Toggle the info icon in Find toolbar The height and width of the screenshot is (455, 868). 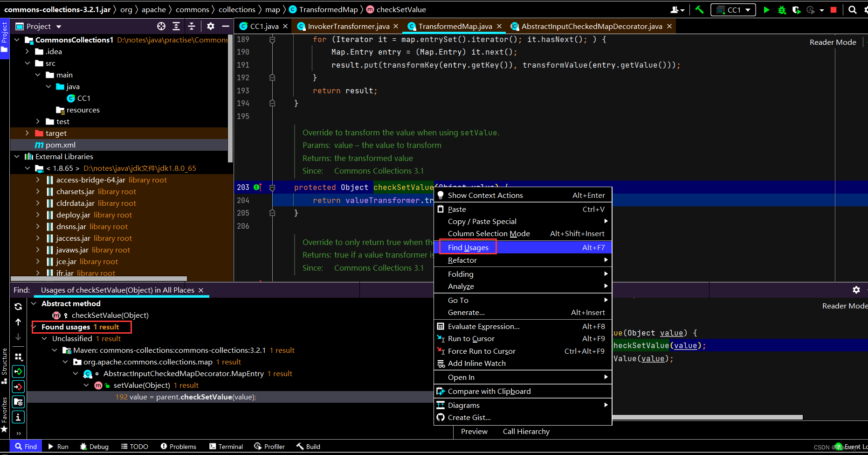point(18,417)
